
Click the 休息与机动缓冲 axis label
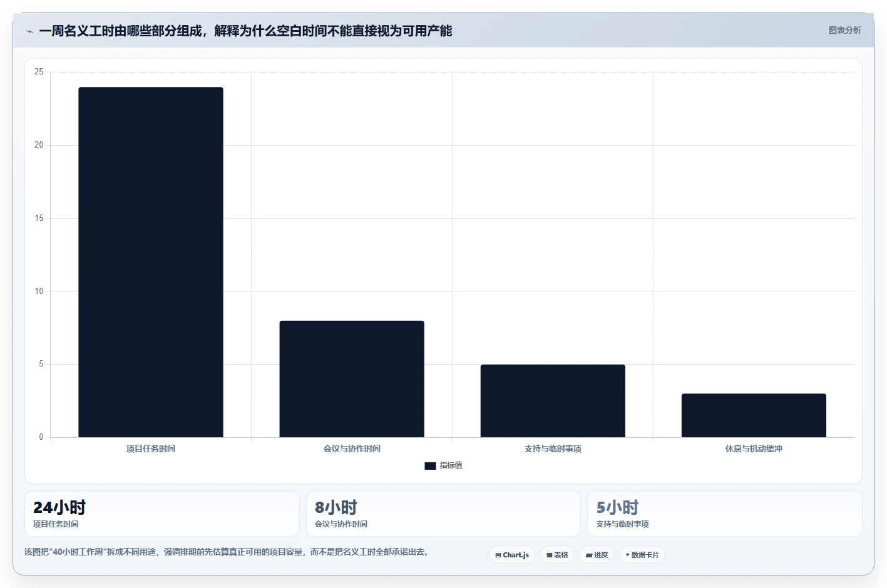tap(754, 449)
